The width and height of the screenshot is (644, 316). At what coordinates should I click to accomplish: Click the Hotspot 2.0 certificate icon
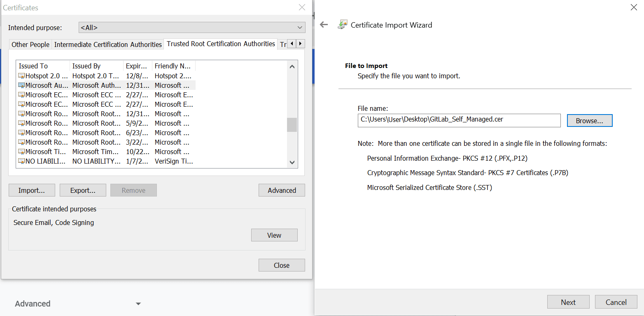(21, 76)
